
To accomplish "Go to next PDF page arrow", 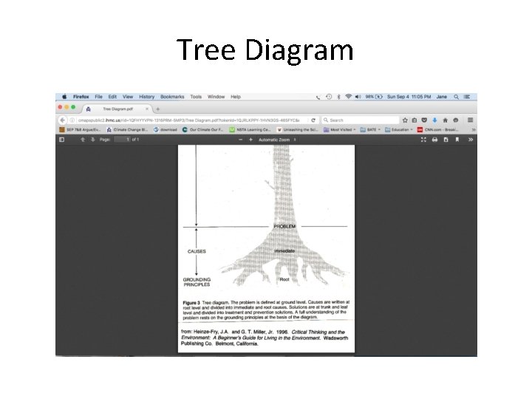I will tap(92, 140).
